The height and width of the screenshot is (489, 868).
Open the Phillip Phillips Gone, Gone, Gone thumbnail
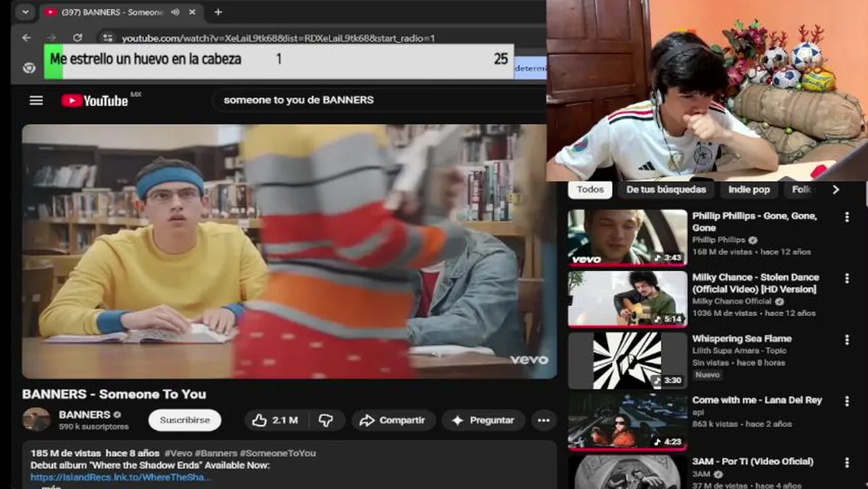[628, 238]
